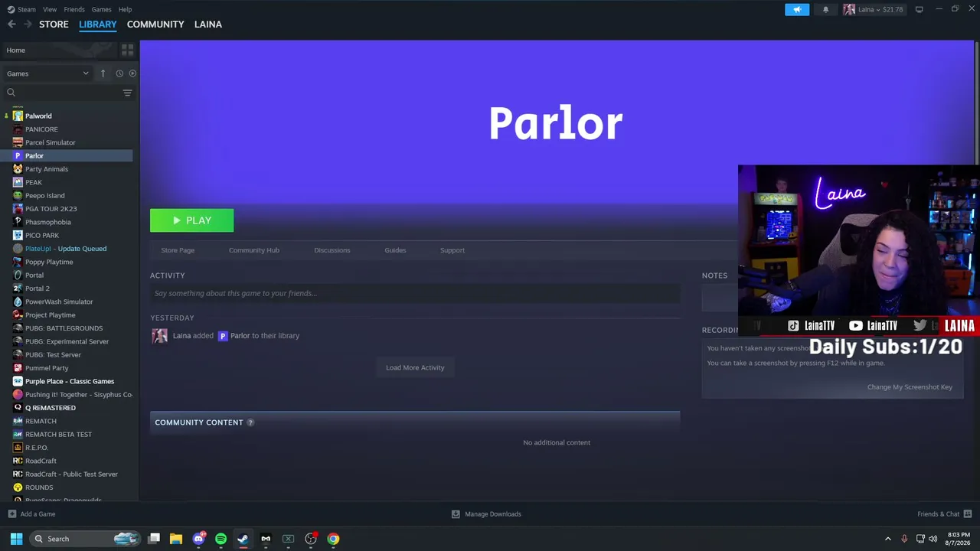
Task: Open Spotify from the taskbar
Action: click(x=220, y=539)
